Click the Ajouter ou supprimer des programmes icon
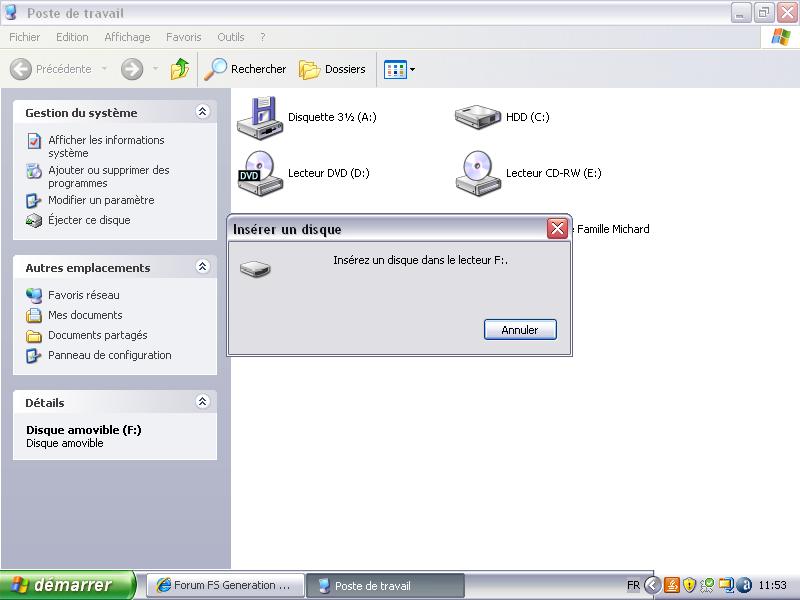The height and width of the screenshot is (600, 800). point(34,171)
